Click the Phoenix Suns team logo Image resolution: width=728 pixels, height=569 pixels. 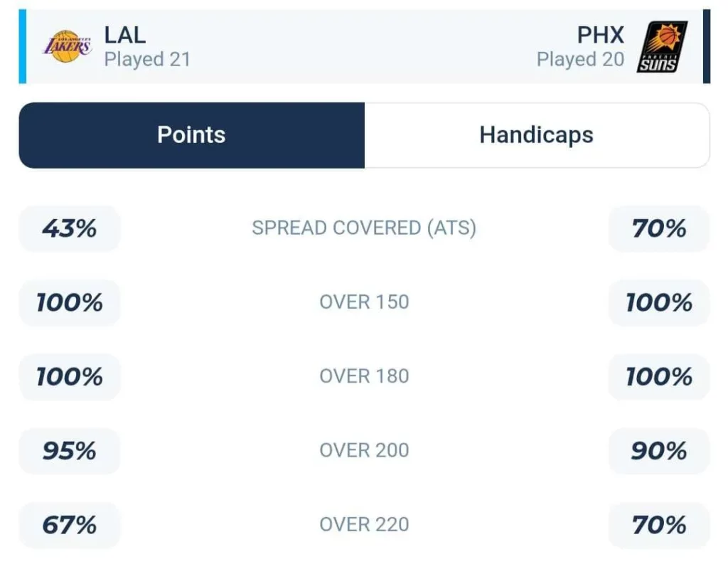coord(662,46)
